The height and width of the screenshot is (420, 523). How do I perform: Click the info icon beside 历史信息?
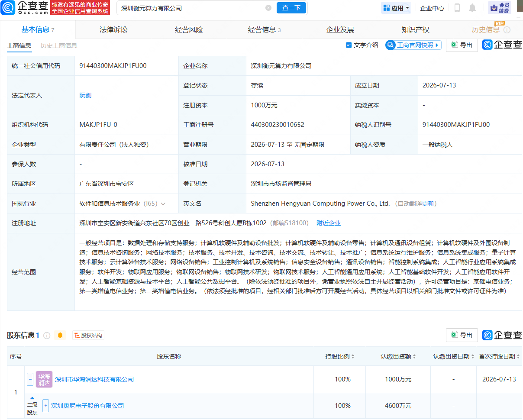507,30
